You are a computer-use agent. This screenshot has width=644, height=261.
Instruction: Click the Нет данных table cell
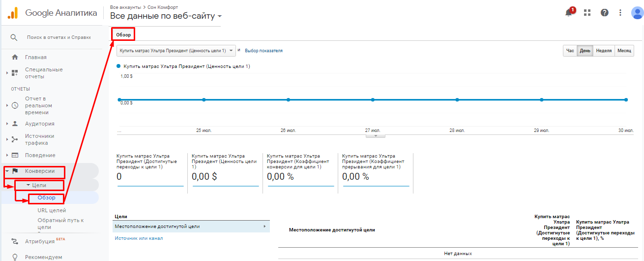[458, 253]
